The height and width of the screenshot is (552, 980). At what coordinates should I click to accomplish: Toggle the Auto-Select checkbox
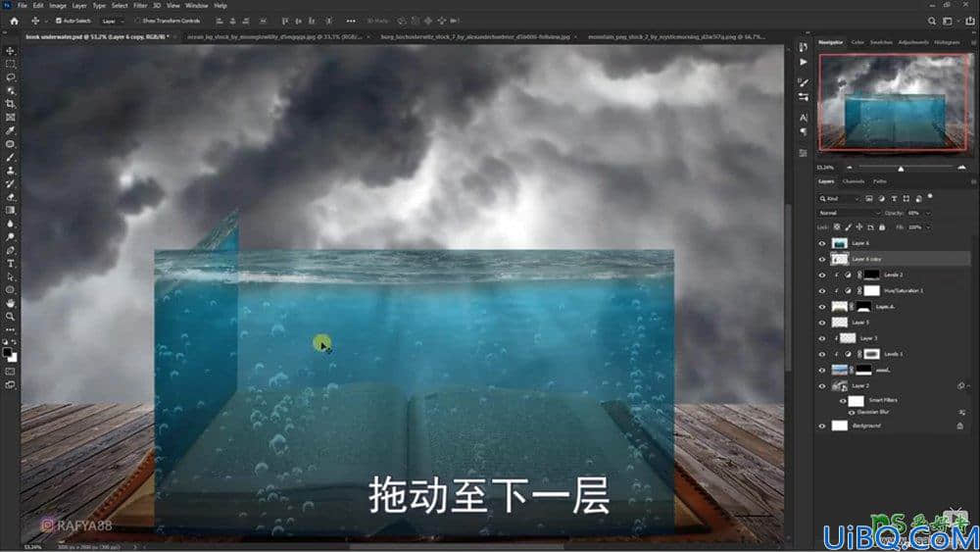tap(58, 21)
